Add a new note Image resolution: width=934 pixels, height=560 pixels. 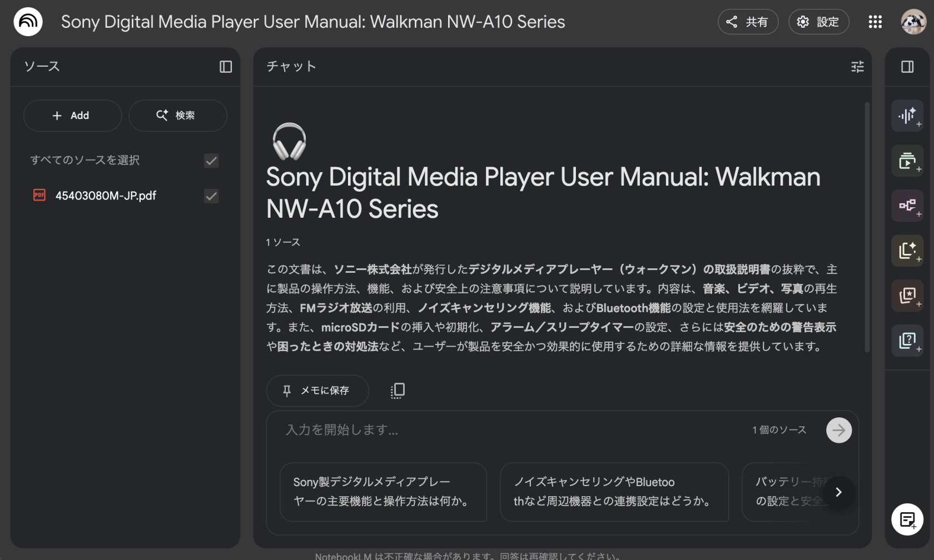tap(907, 519)
